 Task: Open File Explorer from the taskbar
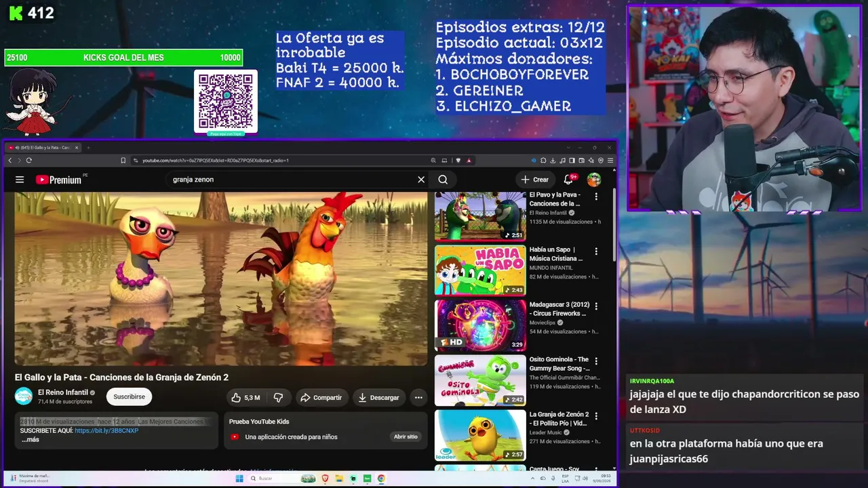click(x=339, y=479)
